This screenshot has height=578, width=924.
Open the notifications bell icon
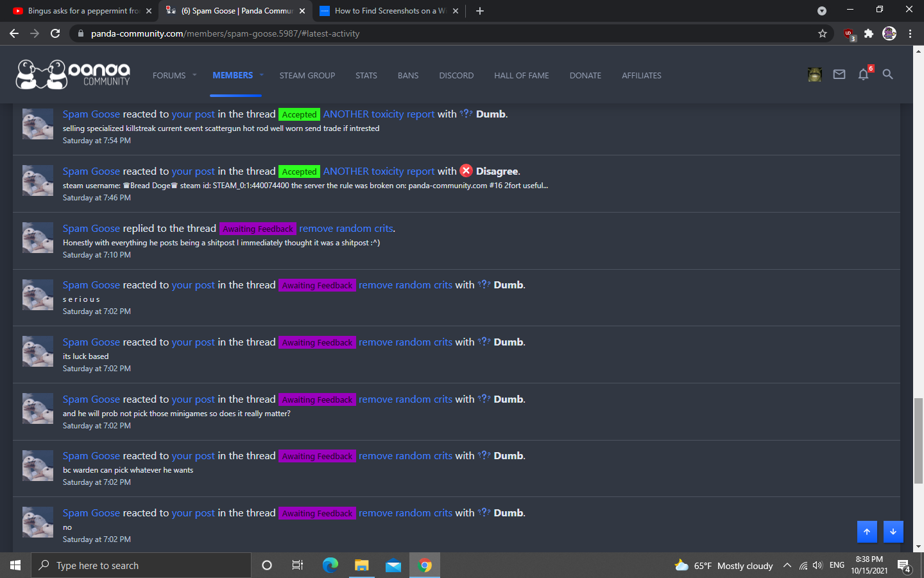tap(863, 74)
